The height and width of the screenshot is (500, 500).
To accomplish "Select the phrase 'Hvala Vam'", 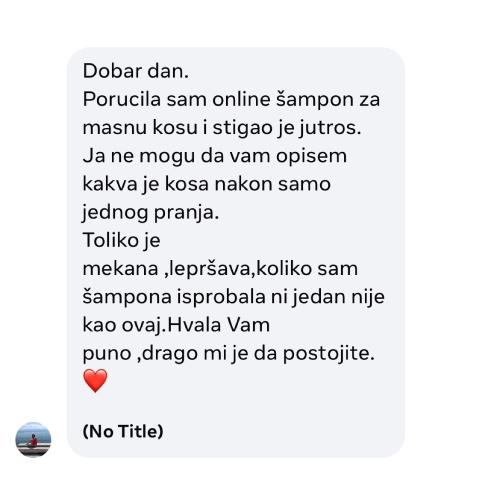I will tap(219, 325).
